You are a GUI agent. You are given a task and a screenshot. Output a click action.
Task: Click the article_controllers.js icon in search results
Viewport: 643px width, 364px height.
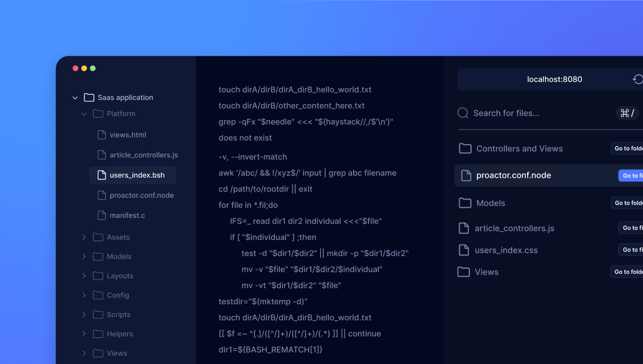463,228
